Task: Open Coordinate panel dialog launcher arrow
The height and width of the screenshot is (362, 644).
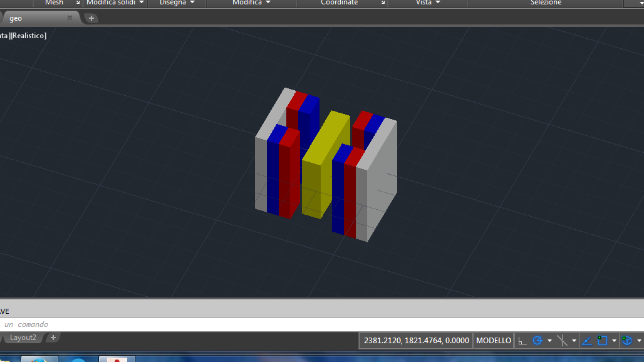Action: coord(383,3)
